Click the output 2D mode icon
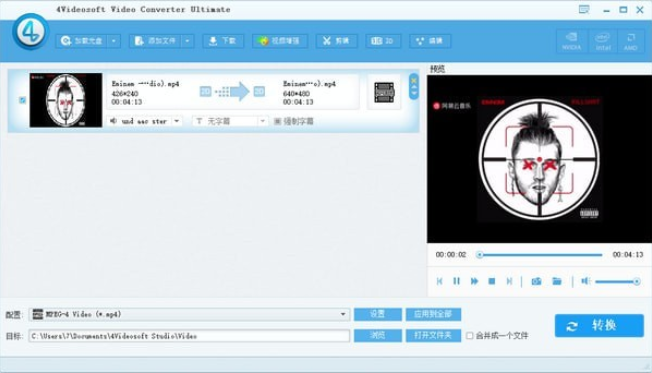This screenshot has width=652, height=373. coord(259,91)
